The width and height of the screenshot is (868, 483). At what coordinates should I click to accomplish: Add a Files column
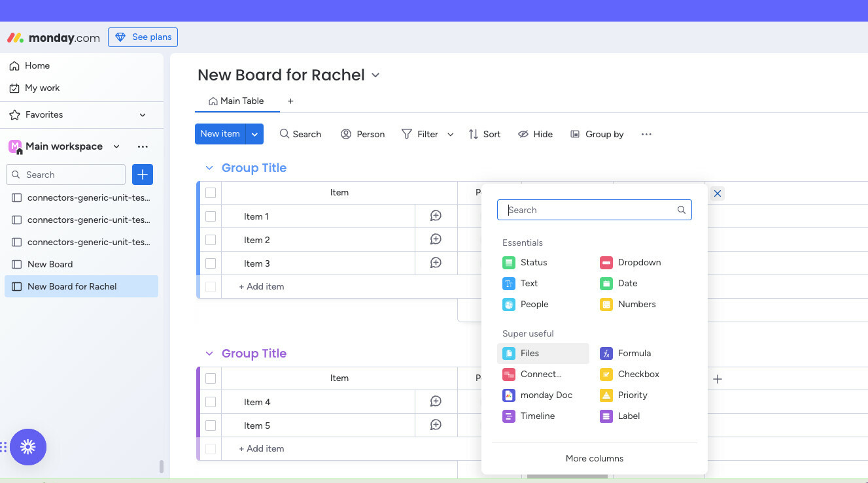543,353
